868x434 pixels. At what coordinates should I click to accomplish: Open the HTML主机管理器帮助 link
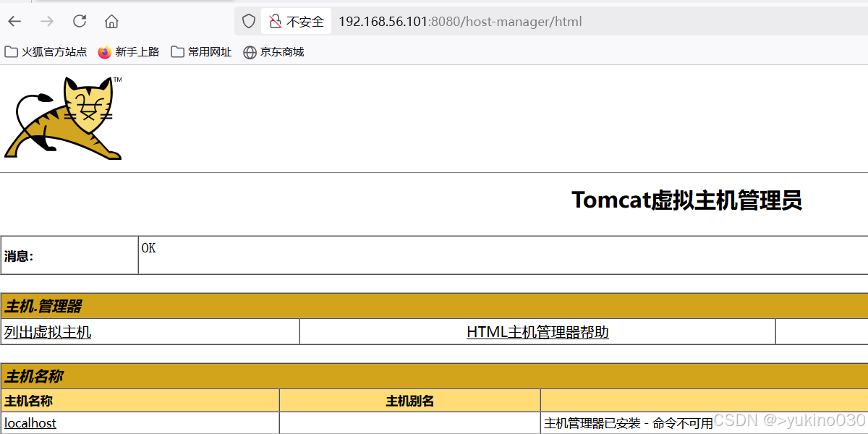537,333
